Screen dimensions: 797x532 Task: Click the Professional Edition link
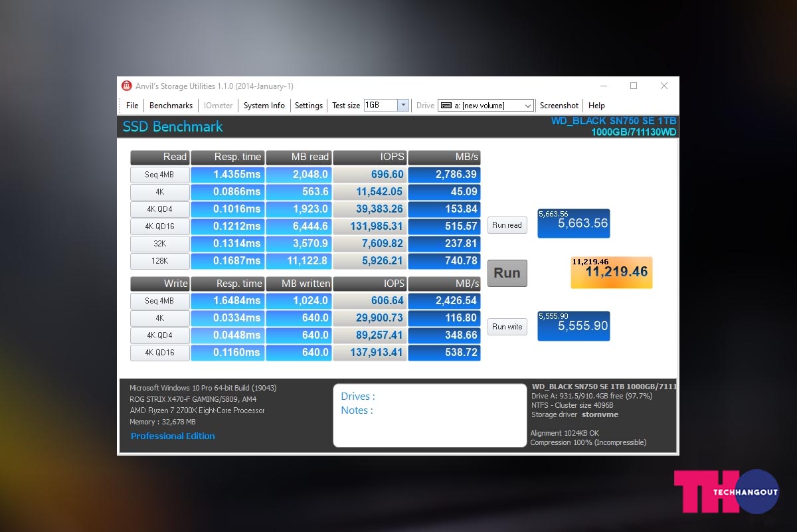[x=173, y=436]
